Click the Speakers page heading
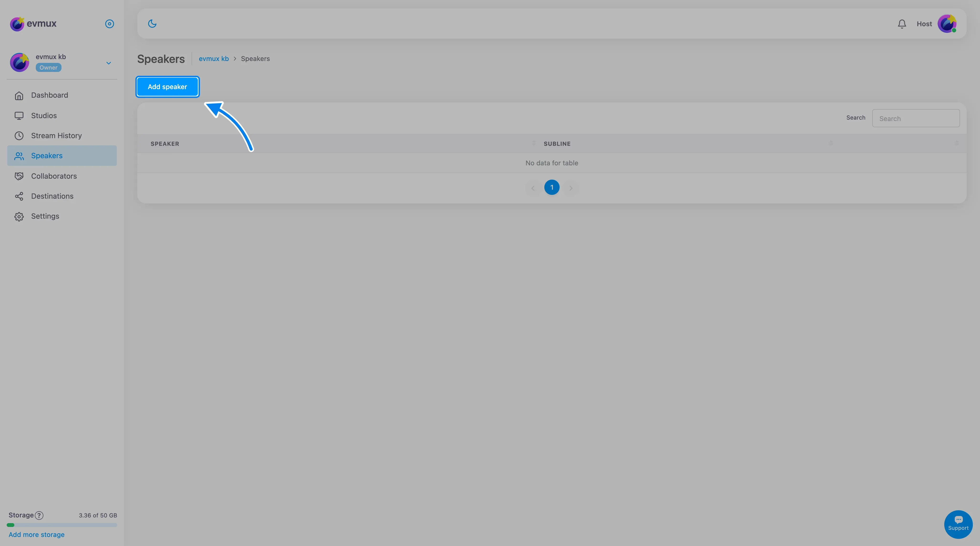980x546 pixels. click(161, 59)
